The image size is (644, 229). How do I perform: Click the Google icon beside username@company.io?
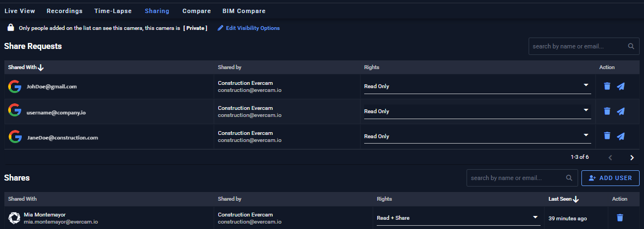15,111
